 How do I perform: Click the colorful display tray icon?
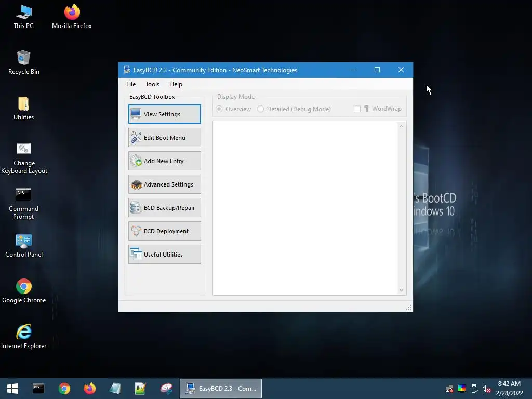point(462,389)
